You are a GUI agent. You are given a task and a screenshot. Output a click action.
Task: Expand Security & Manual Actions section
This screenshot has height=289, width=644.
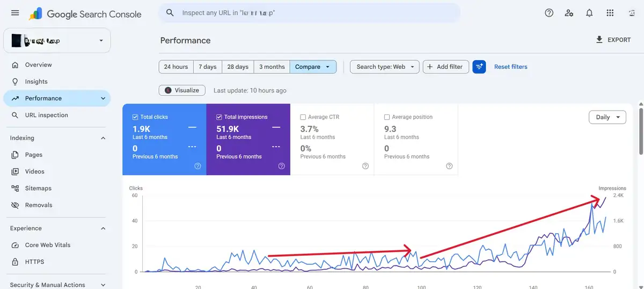pos(103,285)
